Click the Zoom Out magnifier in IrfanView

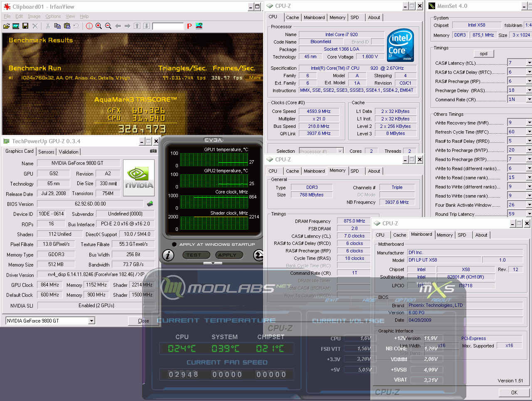[108, 26]
